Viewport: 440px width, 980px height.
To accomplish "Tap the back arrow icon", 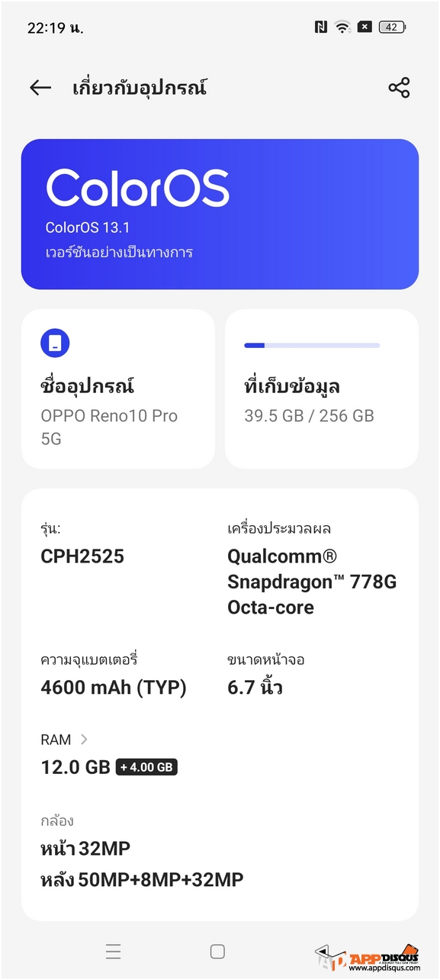I will (40, 88).
